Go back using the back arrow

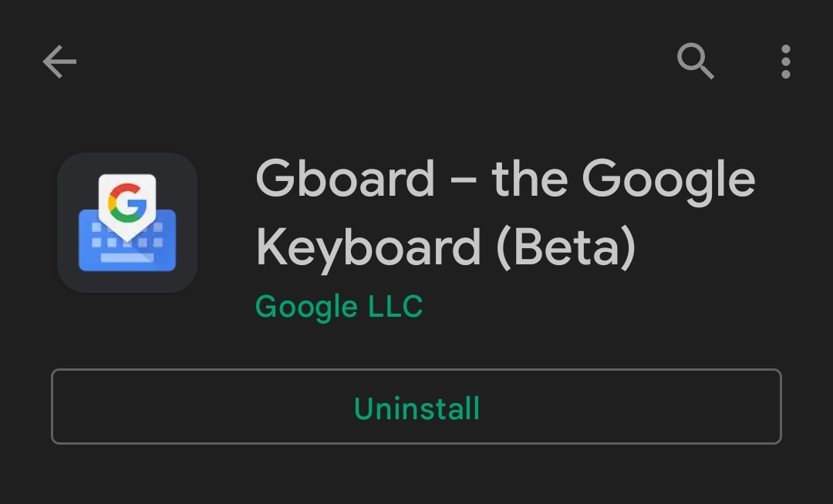(x=59, y=62)
